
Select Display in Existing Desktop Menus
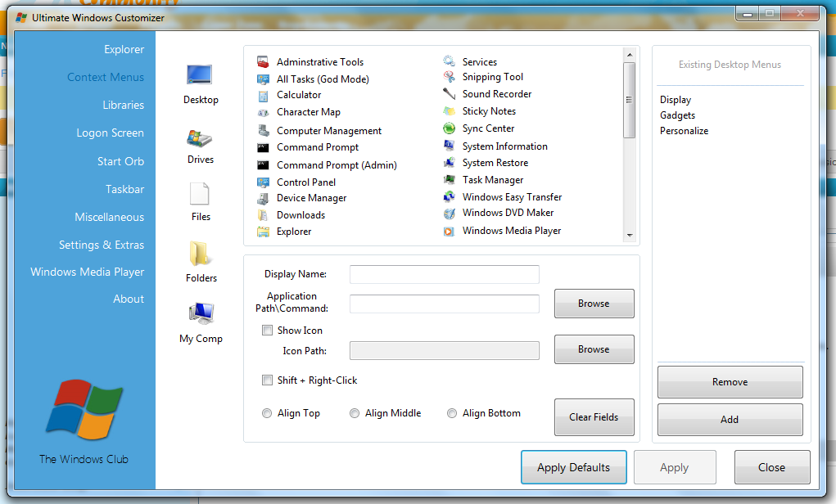(x=676, y=100)
